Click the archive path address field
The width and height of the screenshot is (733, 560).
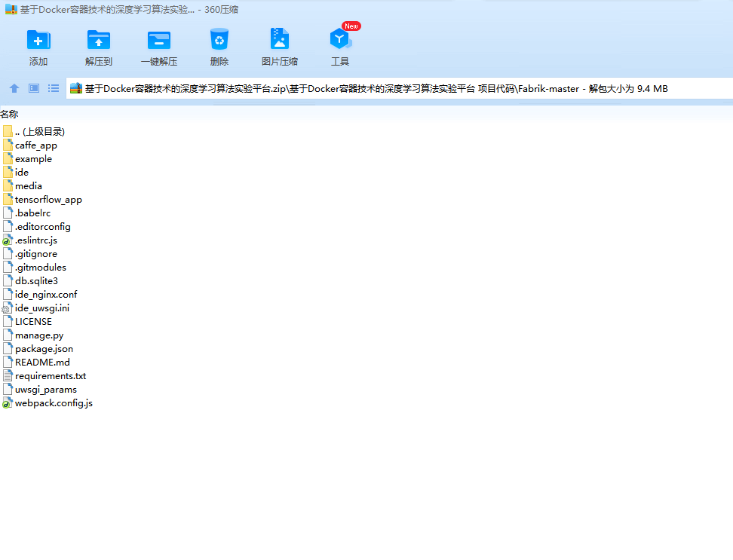click(x=399, y=88)
